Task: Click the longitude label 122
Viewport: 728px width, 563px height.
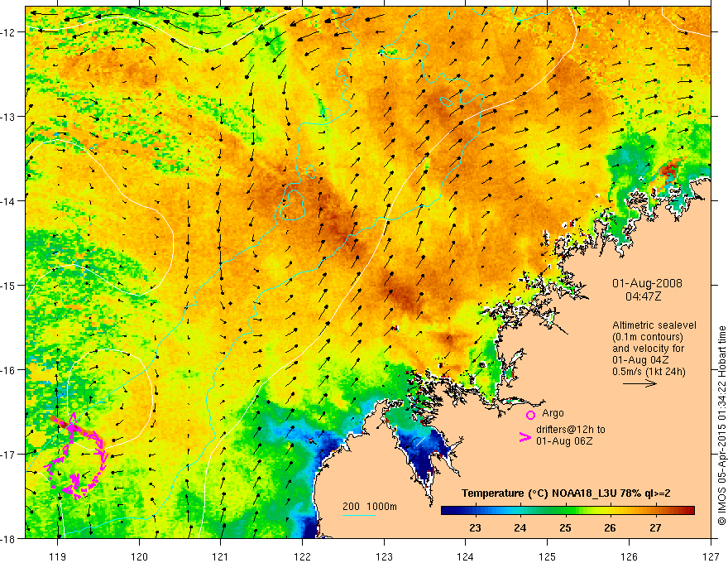Action: pyautogui.click(x=302, y=556)
